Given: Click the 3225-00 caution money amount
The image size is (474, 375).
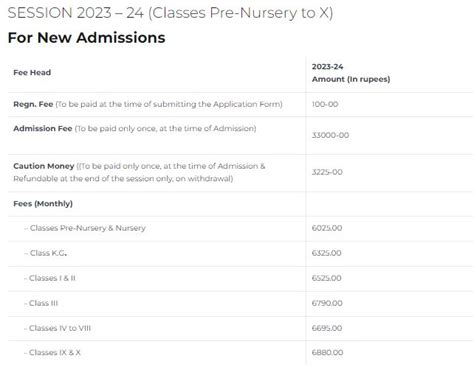Looking at the screenshot, I should (x=327, y=172).
